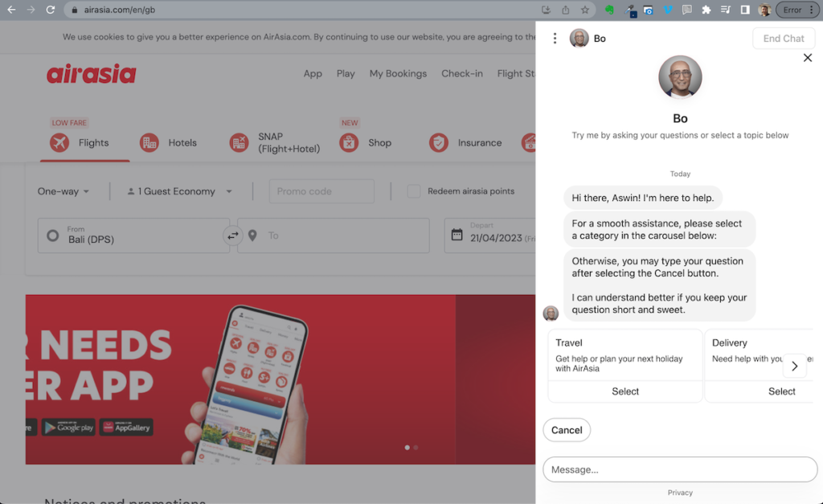Tick the Redeem airasia points checkbox
The height and width of the screenshot is (504, 823).
[414, 191]
